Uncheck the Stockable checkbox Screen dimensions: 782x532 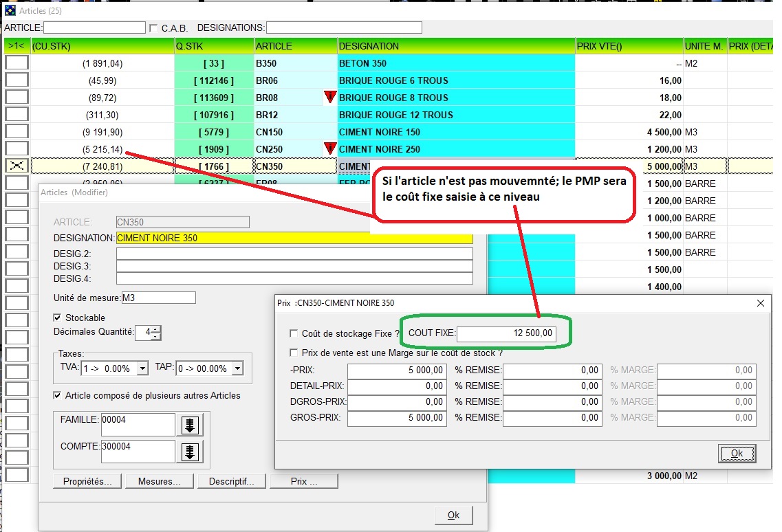[x=58, y=318]
